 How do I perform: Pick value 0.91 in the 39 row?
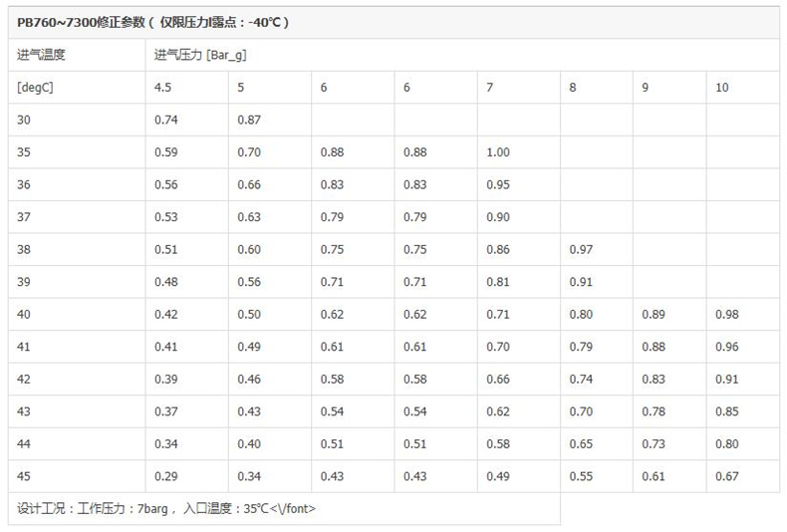click(x=581, y=282)
